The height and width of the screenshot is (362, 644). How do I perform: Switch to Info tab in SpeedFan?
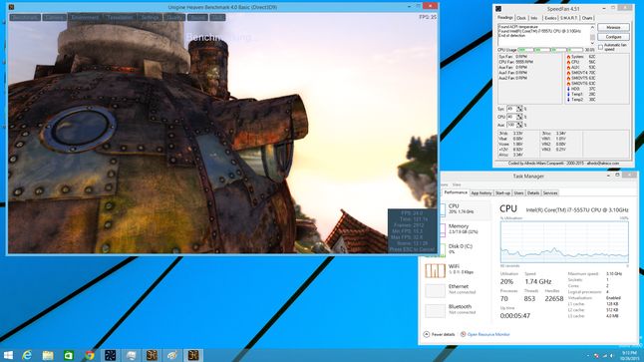pos(534,18)
